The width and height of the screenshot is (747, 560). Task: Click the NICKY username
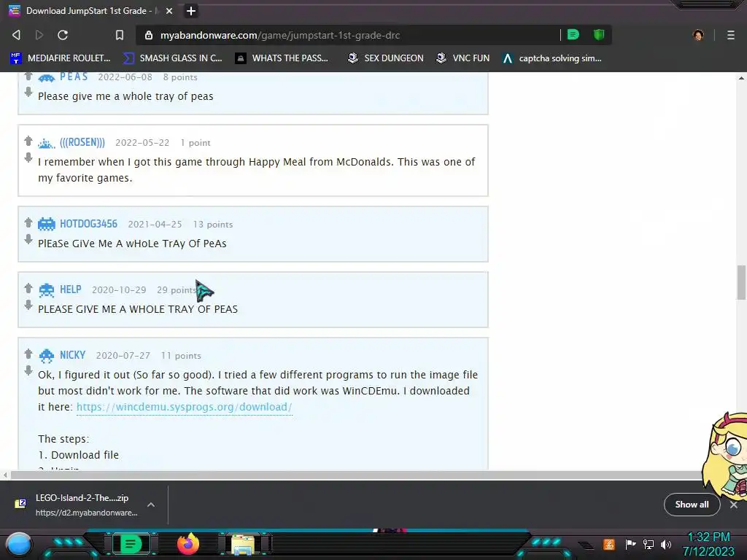point(72,355)
